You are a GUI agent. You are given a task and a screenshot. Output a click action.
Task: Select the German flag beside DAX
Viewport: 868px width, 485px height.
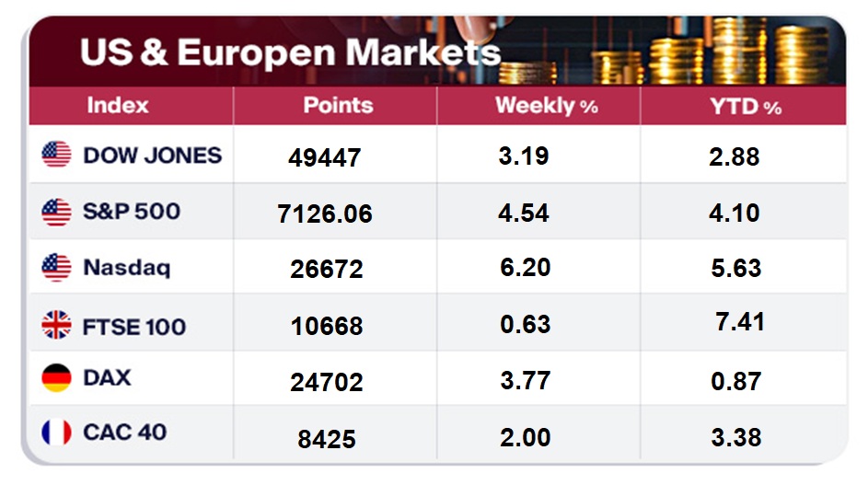(56, 377)
